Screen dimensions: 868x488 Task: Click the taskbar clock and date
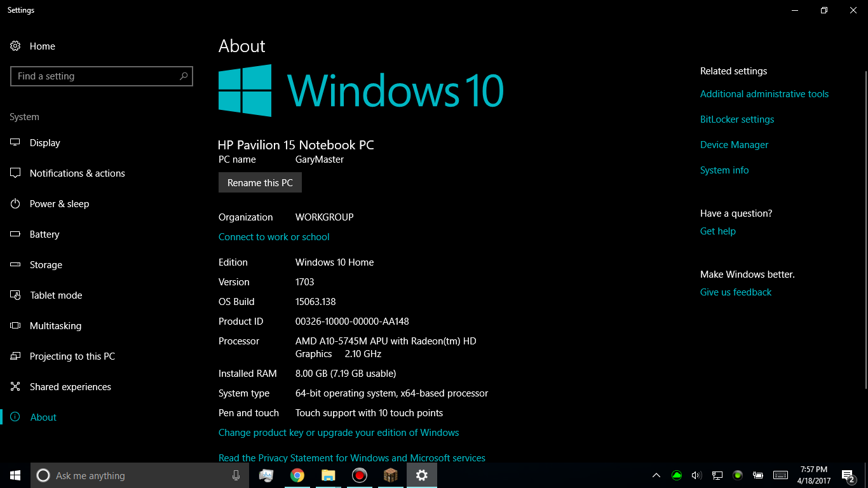click(813, 475)
